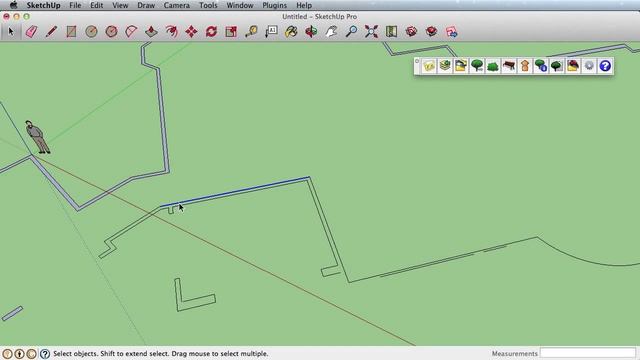This screenshot has width=640, height=360.
Task: Open plugin help question mark icon
Action: click(605, 66)
